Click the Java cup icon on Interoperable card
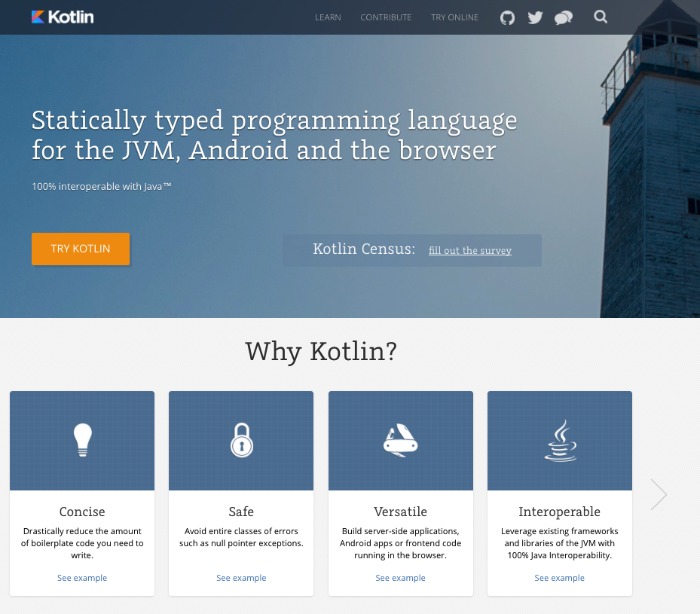This screenshot has height=614, width=700. pyautogui.click(x=561, y=441)
